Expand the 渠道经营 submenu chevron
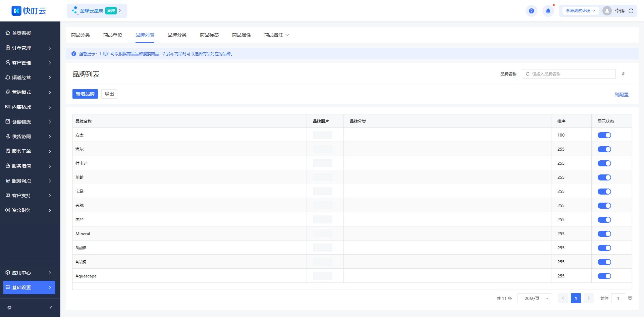Image resolution: width=644 pixels, height=317 pixels. (x=50, y=77)
